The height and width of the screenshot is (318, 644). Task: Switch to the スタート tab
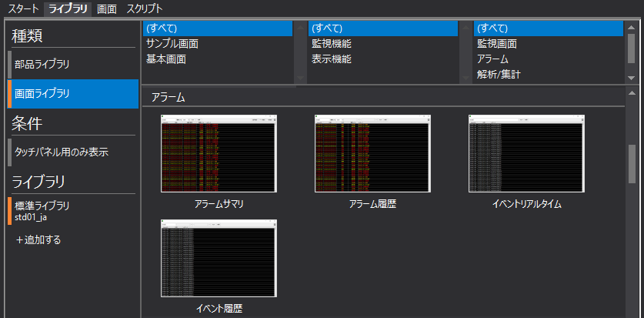click(x=23, y=8)
